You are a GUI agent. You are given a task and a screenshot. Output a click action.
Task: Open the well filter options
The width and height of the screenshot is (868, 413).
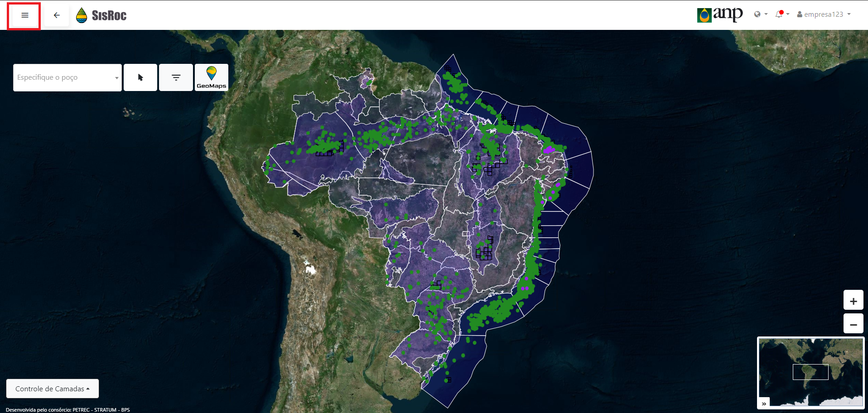pos(176,77)
